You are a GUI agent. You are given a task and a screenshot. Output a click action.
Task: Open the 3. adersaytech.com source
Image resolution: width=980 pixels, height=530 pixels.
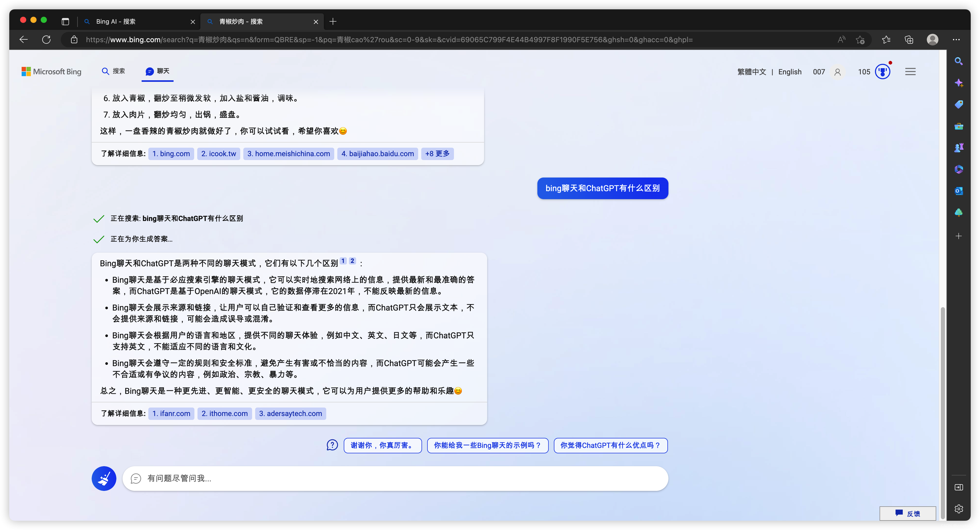pyautogui.click(x=291, y=414)
